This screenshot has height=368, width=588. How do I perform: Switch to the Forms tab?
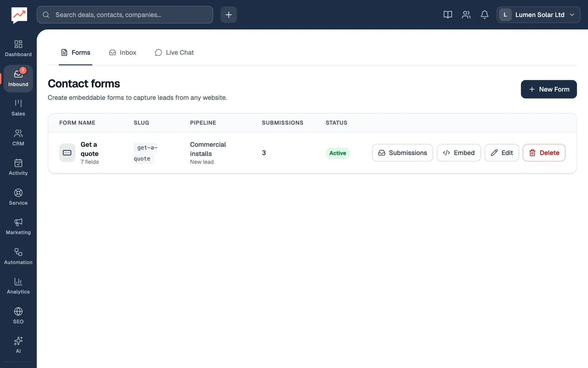tap(75, 53)
